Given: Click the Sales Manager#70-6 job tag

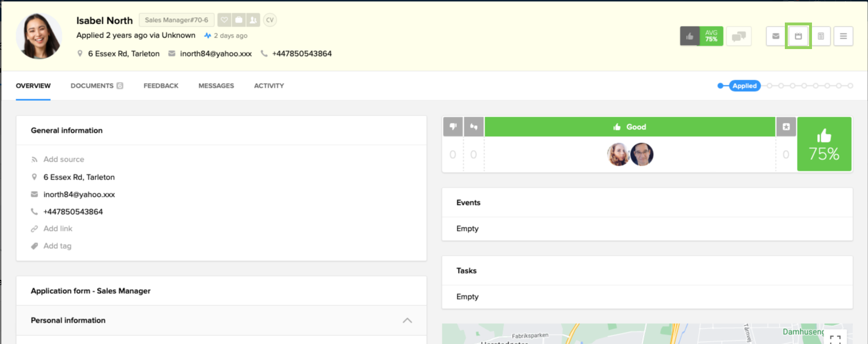Looking at the screenshot, I should pos(177,20).
